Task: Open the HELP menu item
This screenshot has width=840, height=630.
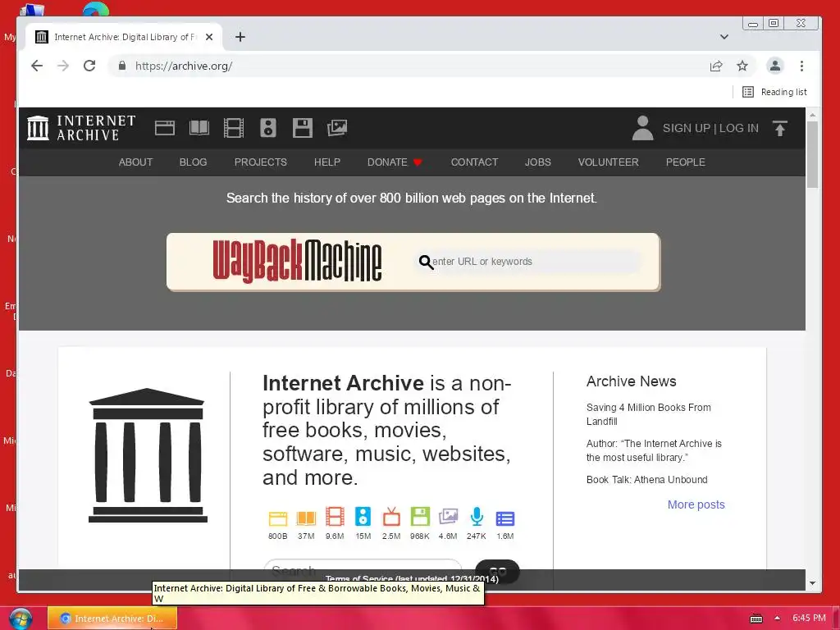Action: pyautogui.click(x=326, y=162)
